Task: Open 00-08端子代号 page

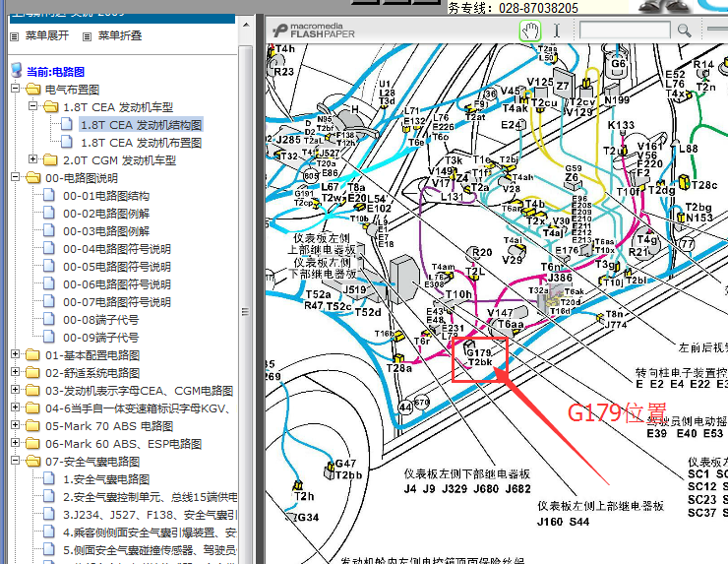Action: click(100, 320)
